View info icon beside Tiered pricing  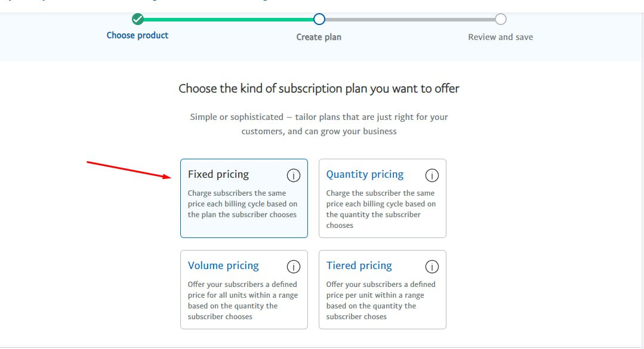click(432, 267)
